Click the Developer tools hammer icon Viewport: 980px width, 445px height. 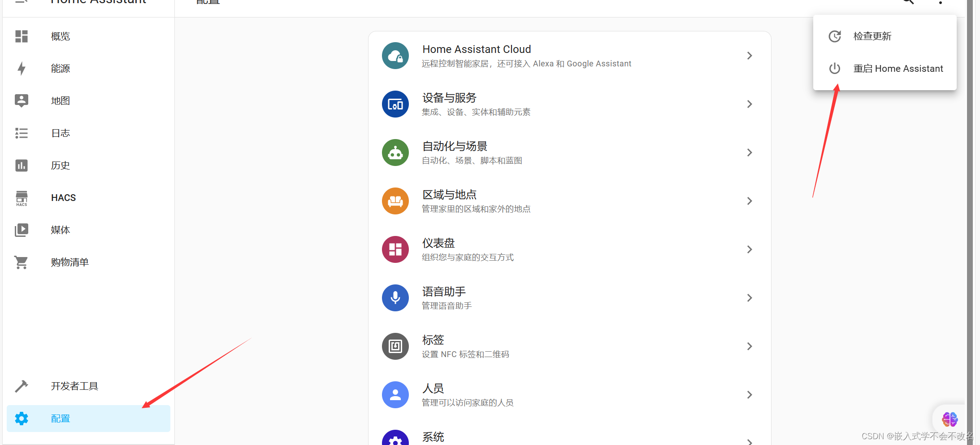(22, 386)
